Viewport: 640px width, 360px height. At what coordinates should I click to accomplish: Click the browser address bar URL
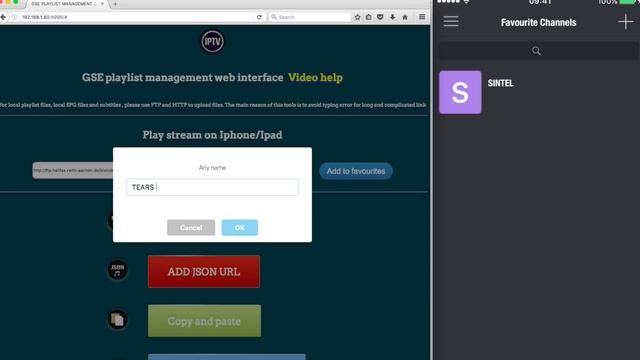coord(44,17)
